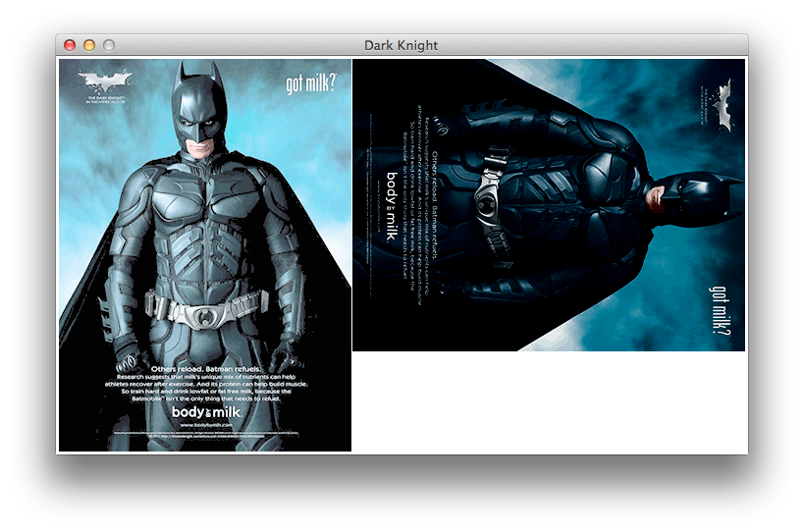Click the 'body by milk' logo on upright poster
Viewport: 804px width, 532px height.
tap(206, 412)
